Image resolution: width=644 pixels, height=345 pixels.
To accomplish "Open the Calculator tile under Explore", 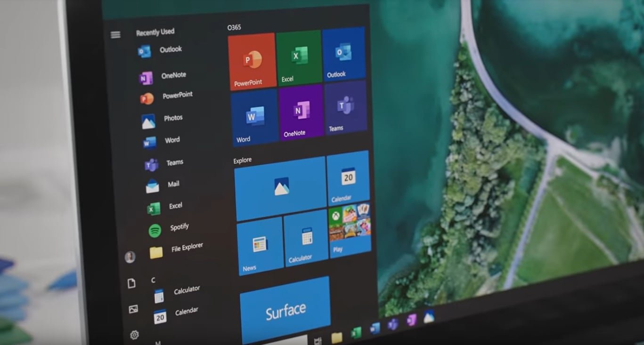I will click(x=306, y=238).
